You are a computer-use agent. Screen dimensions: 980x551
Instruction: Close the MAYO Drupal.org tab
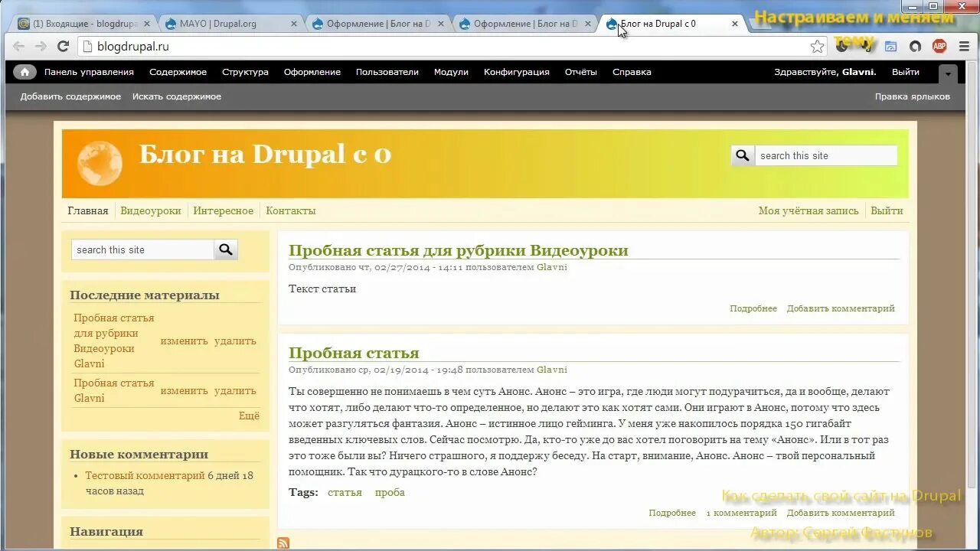click(293, 24)
